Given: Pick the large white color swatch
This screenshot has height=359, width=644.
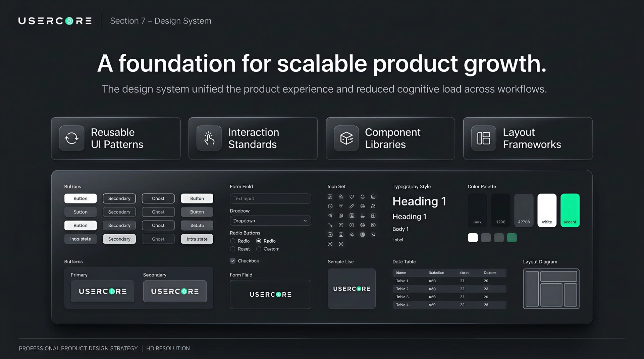Looking at the screenshot, I should (547, 210).
